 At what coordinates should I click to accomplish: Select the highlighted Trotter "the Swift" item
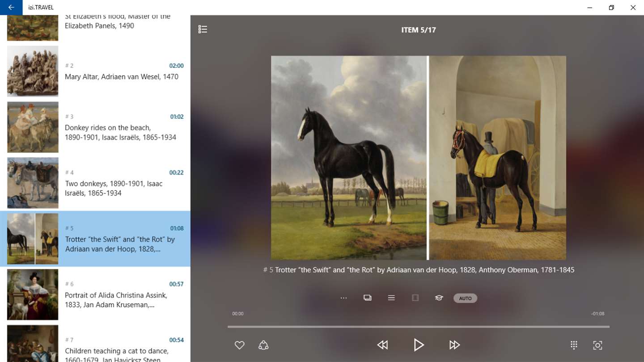[95, 239]
